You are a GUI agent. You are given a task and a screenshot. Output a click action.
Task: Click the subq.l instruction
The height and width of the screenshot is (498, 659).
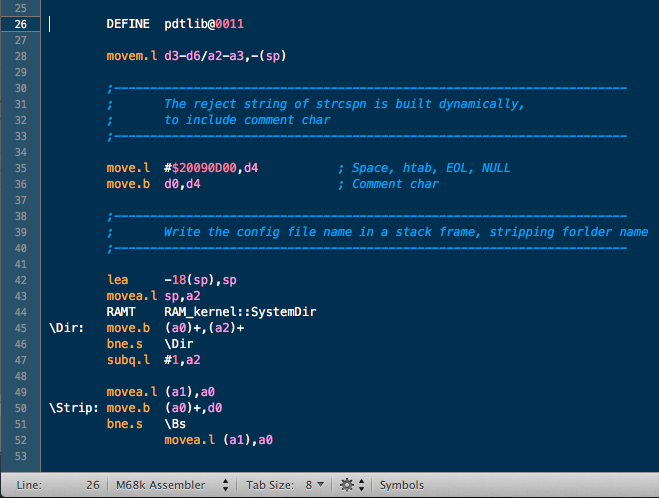pos(128,360)
